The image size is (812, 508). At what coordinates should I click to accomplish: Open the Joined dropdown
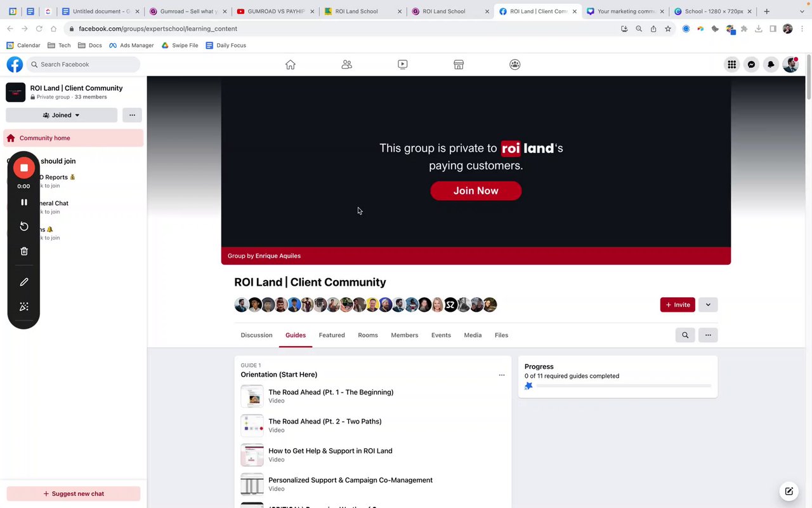tap(62, 115)
